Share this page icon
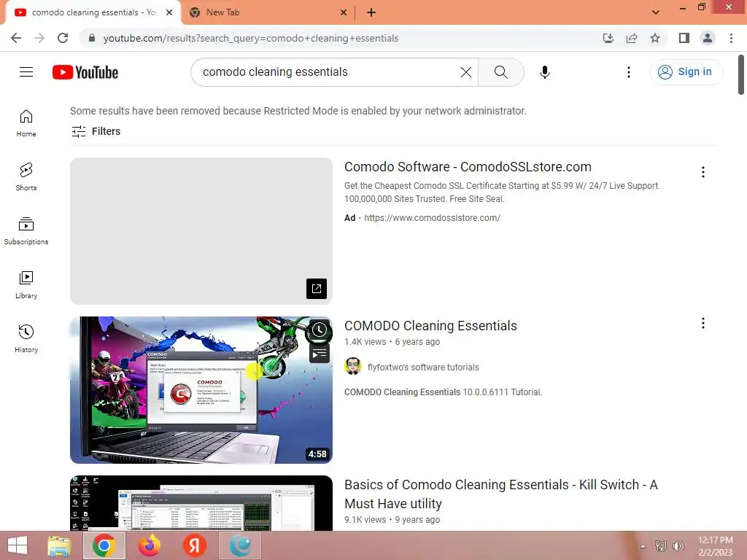Image resolution: width=747 pixels, height=560 pixels. coord(632,38)
